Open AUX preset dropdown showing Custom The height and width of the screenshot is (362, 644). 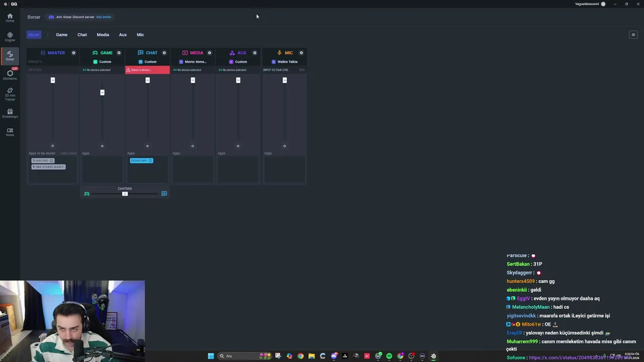pos(238,62)
